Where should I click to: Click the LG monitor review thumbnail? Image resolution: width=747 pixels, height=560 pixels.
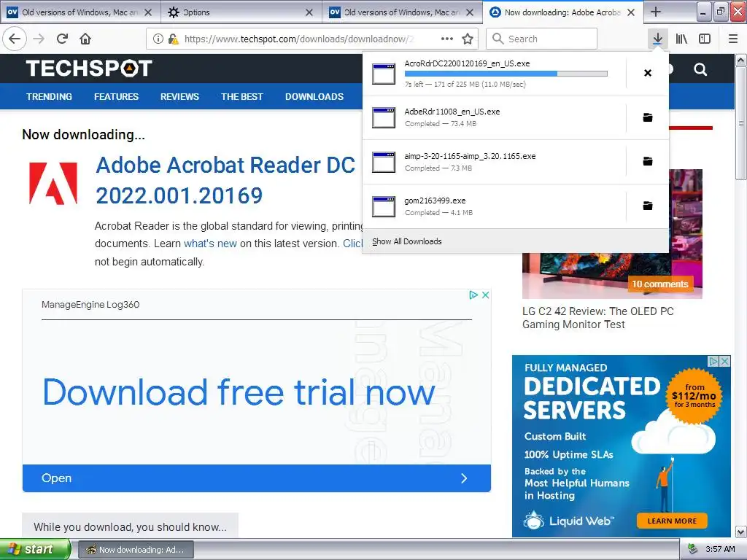coord(612,275)
